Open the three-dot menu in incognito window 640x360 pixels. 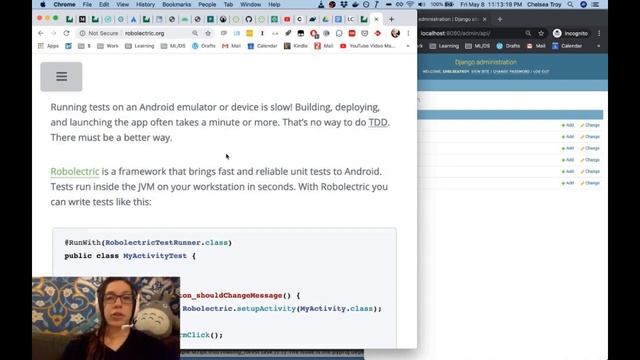click(599, 33)
